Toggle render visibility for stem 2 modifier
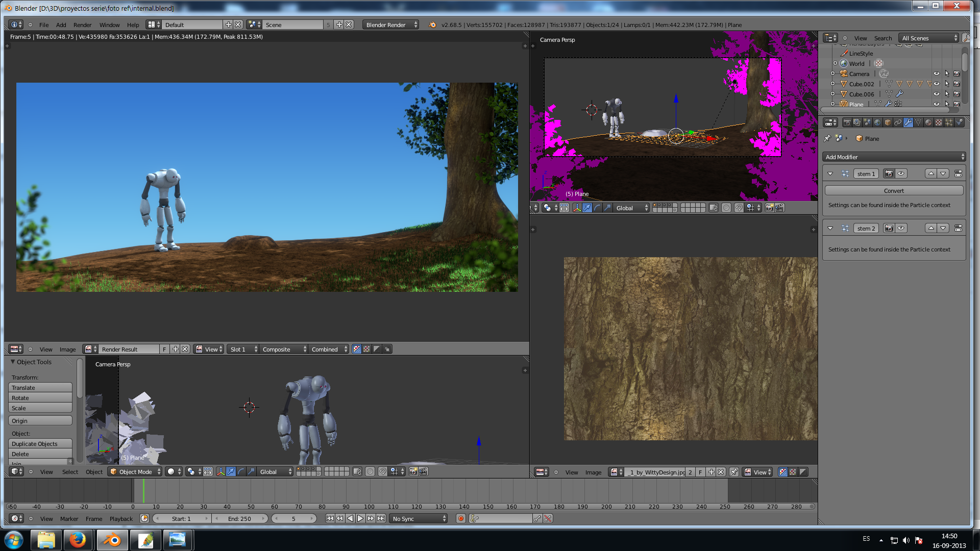 [889, 228]
